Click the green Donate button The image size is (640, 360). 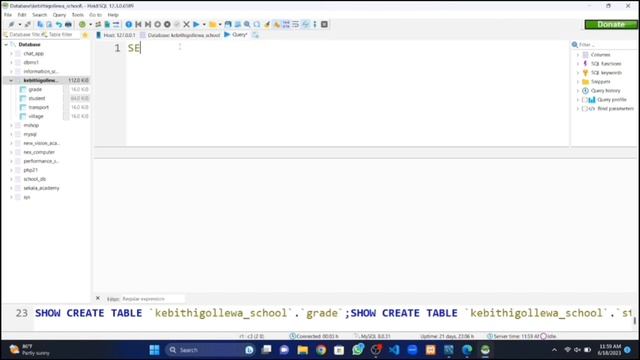pos(611,24)
